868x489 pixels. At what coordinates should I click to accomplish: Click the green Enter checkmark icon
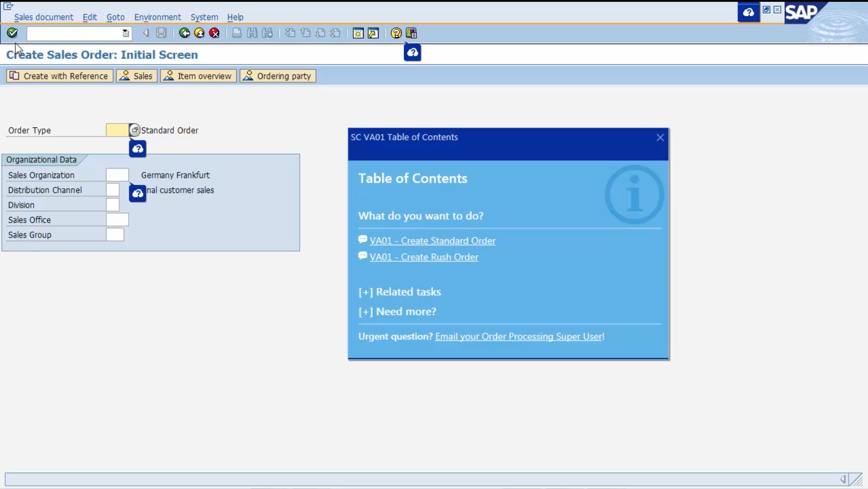[12, 33]
